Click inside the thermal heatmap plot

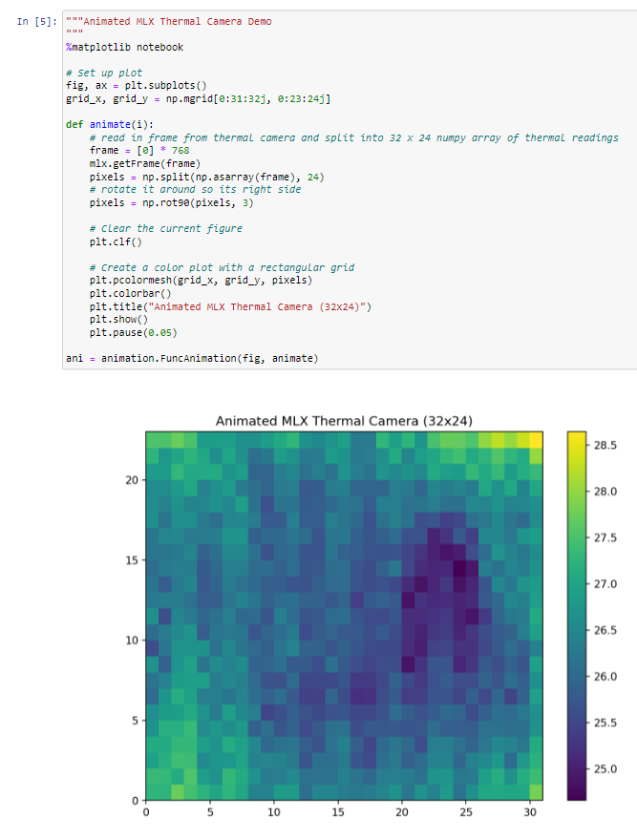(344, 616)
